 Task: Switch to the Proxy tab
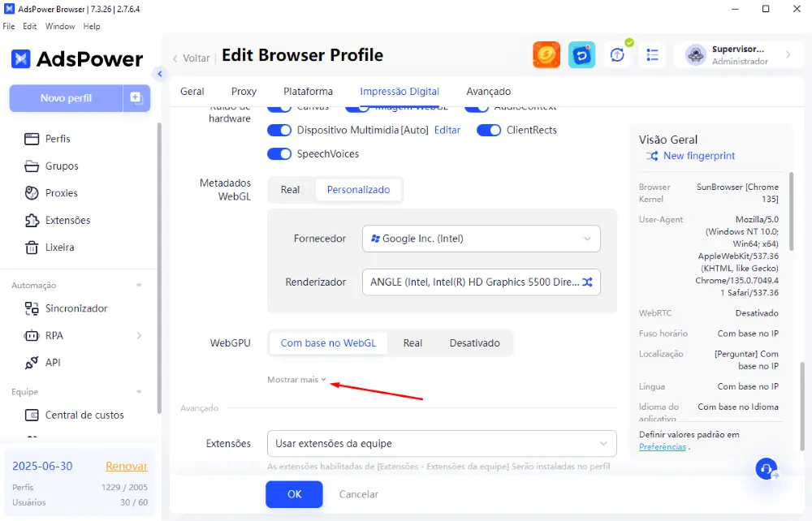[x=244, y=92]
